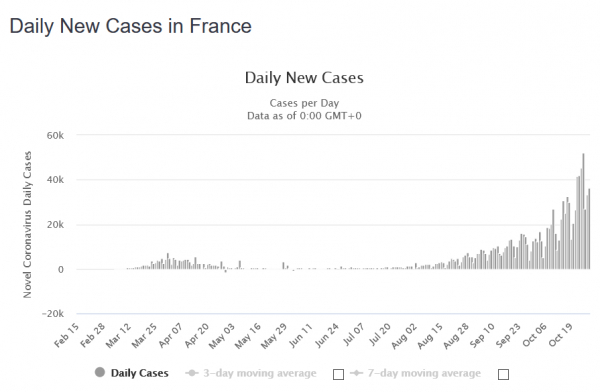Click the Daily New Cases chart title
Image resolution: width=600 pixels, height=392 pixels.
click(x=304, y=78)
